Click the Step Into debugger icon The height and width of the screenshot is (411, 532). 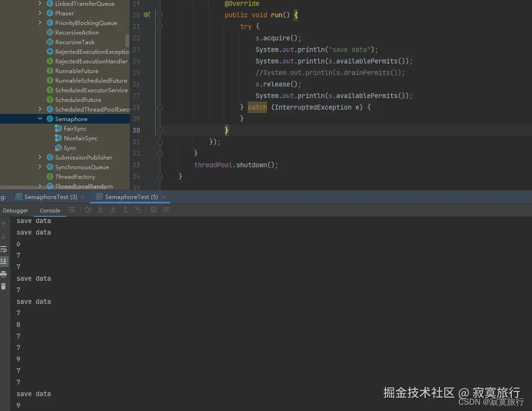[x=100, y=210]
